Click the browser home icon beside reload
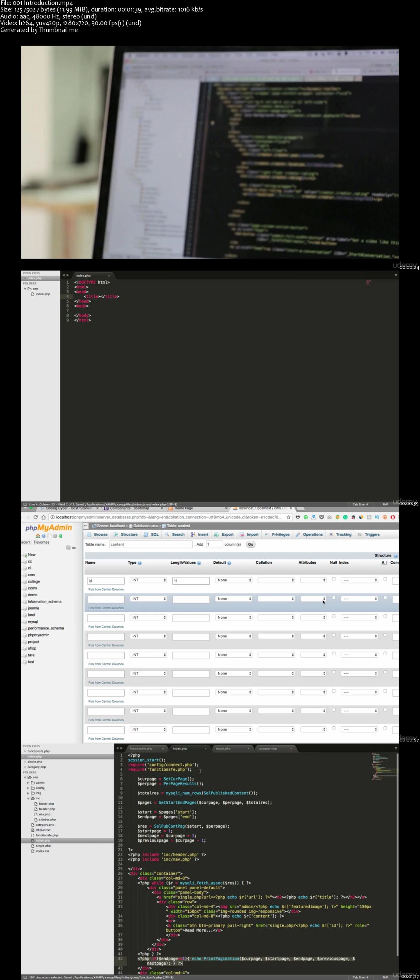The width and height of the screenshot is (420, 980). (x=43, y=517)
